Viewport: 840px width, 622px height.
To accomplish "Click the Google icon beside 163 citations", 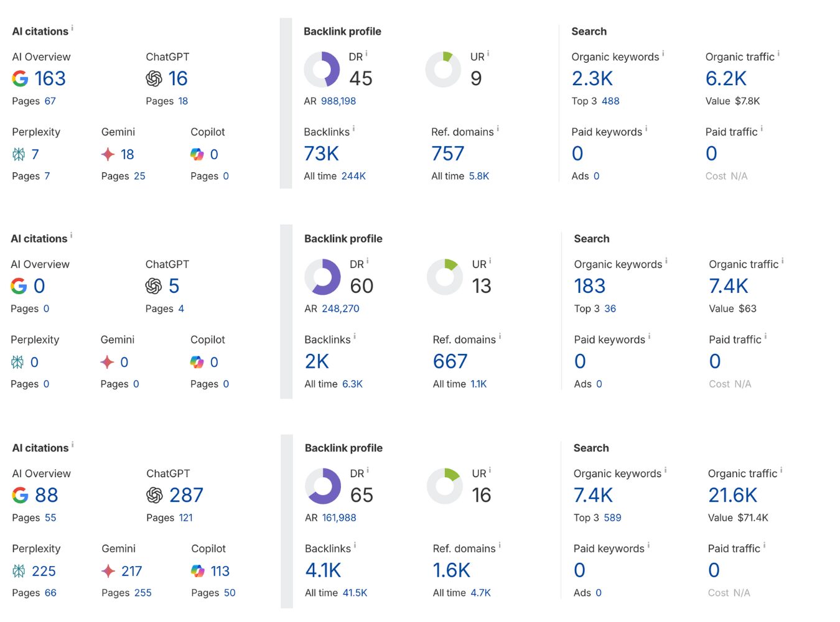I will [x=20, y=79].
